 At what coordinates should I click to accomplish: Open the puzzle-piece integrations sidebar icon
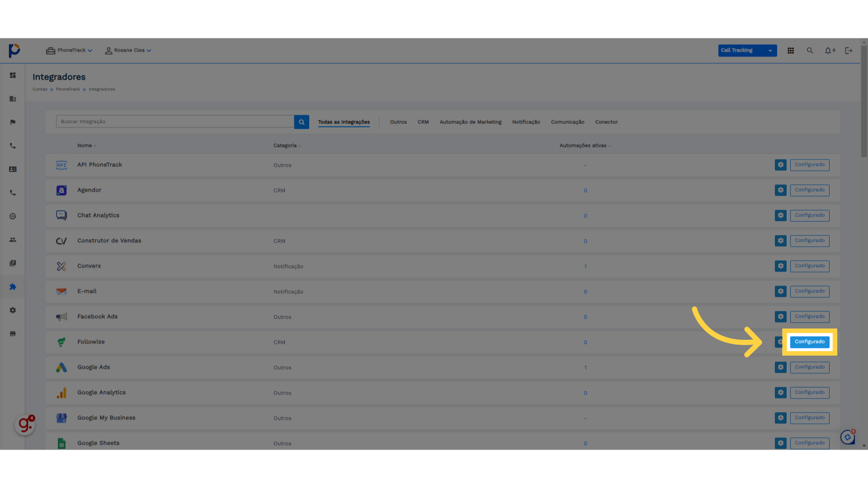13,287
